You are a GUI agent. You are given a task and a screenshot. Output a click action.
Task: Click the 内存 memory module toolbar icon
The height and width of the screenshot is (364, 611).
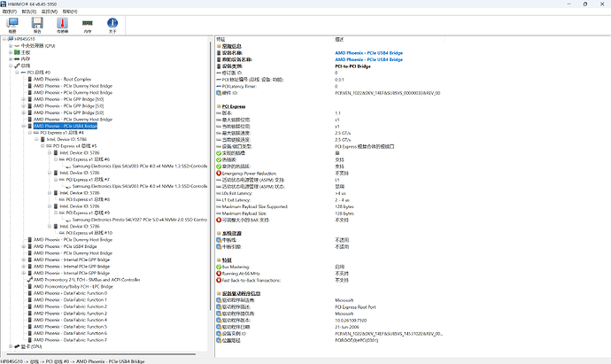[x=88, y=23]
